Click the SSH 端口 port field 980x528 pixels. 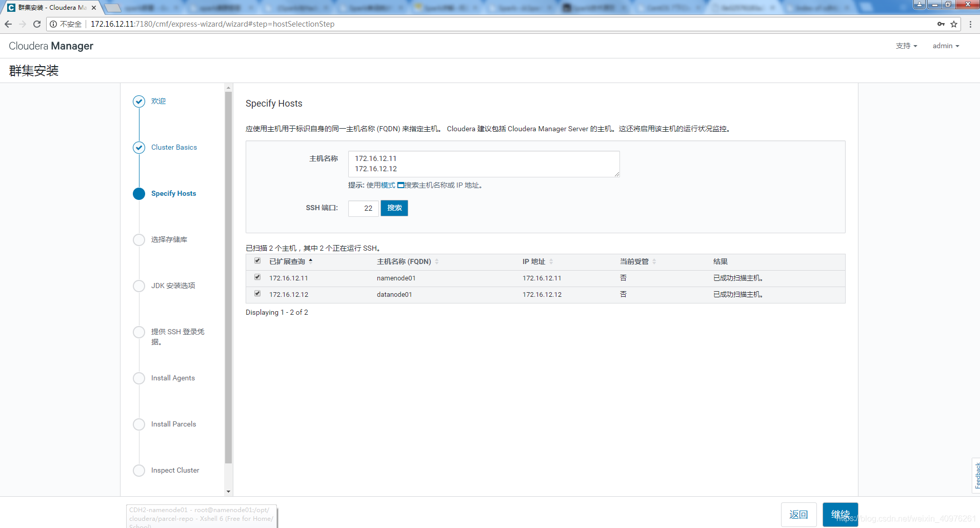pos(363,208)
